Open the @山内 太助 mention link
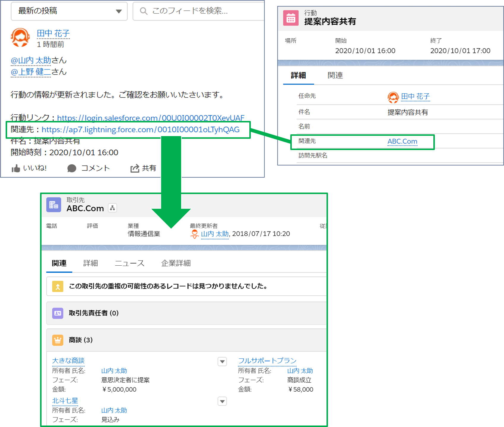Image resolution: width=504 pixels, height=427 pixels. pos(31,60)
